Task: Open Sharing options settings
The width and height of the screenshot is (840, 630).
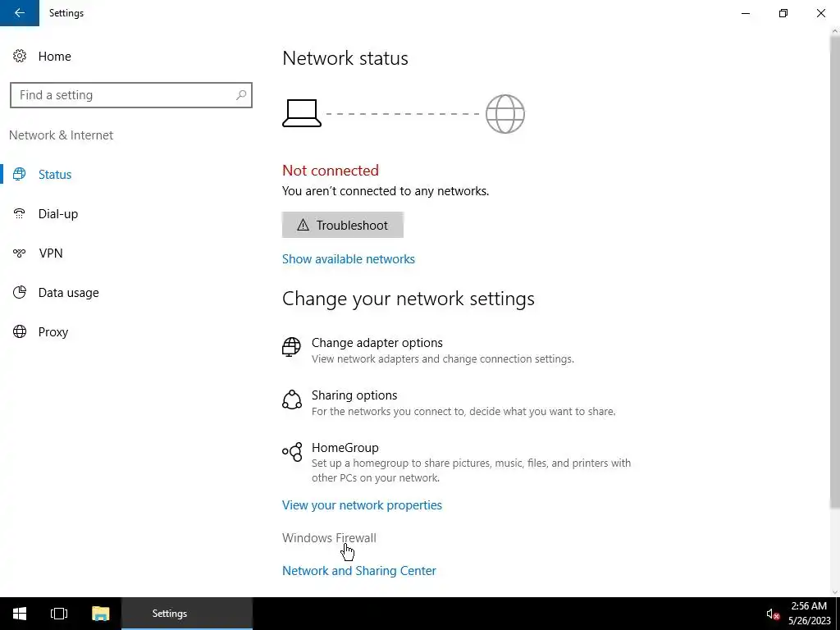Action: tap(449, 403)
